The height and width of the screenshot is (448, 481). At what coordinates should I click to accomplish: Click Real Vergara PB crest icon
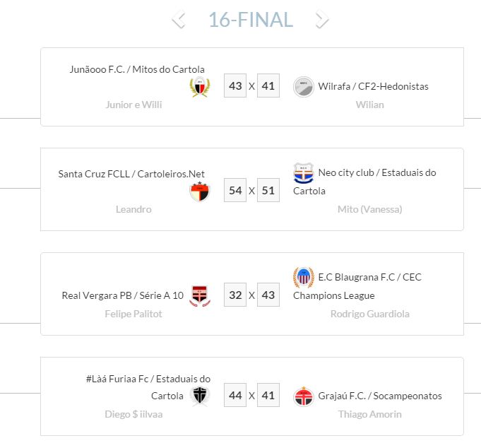199,295
